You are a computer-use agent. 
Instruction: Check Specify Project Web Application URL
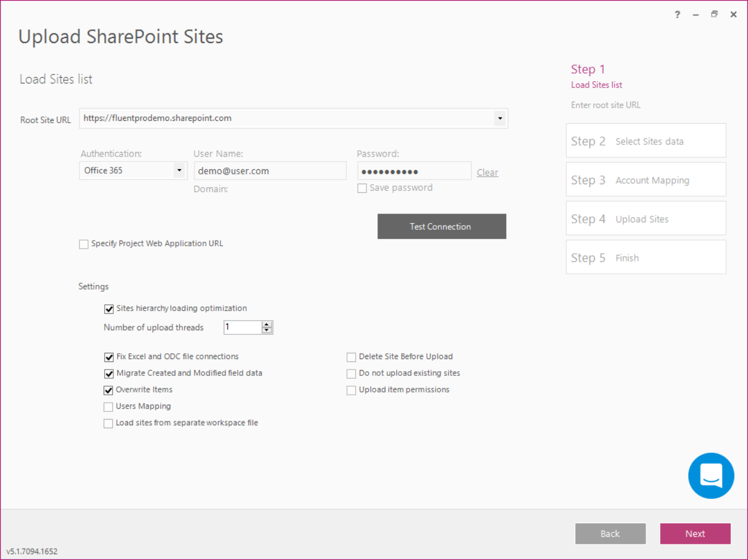click(x=84, y=244)
